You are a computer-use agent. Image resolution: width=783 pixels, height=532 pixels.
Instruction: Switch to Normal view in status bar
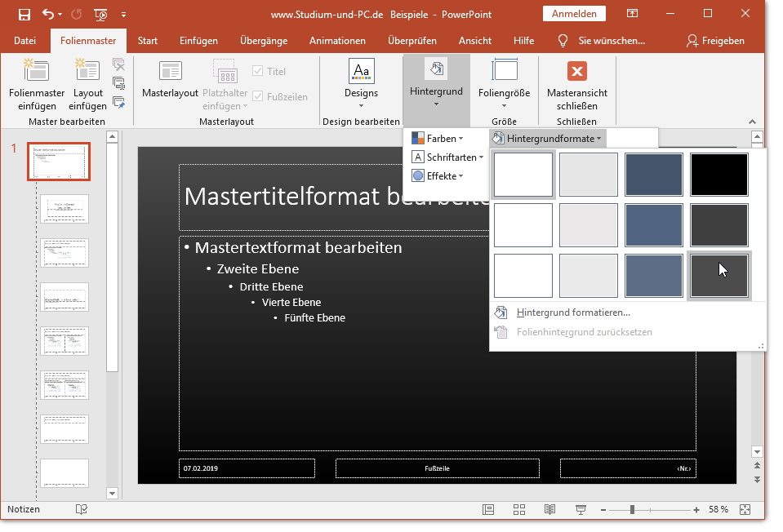tap(488, 509)
